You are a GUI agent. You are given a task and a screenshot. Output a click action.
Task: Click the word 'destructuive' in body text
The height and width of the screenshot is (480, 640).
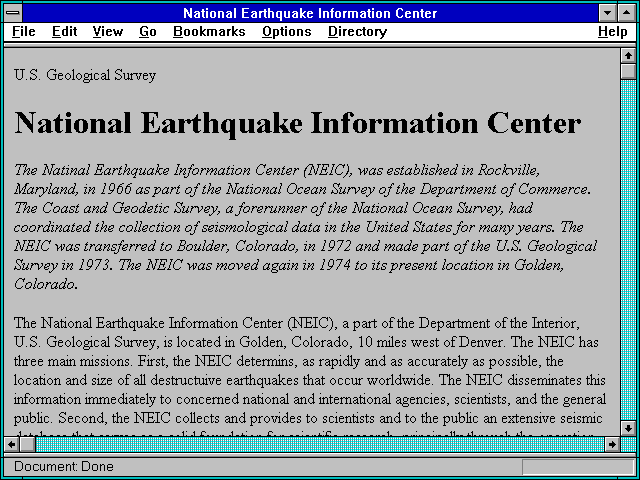click(x=187, y=380)
